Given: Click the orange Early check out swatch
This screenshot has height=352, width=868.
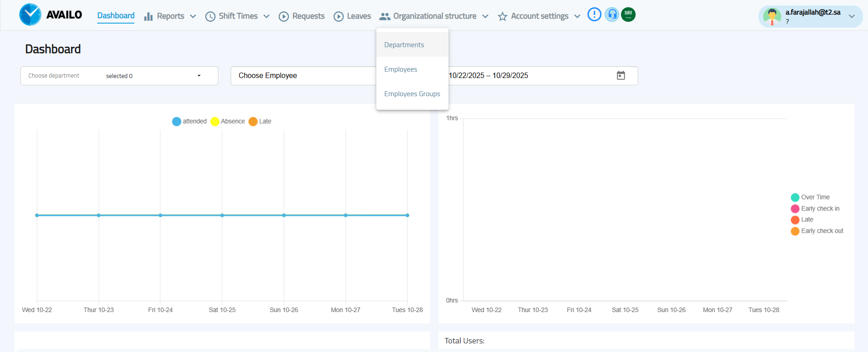Looking at the screenshot, I should point(795,231).
